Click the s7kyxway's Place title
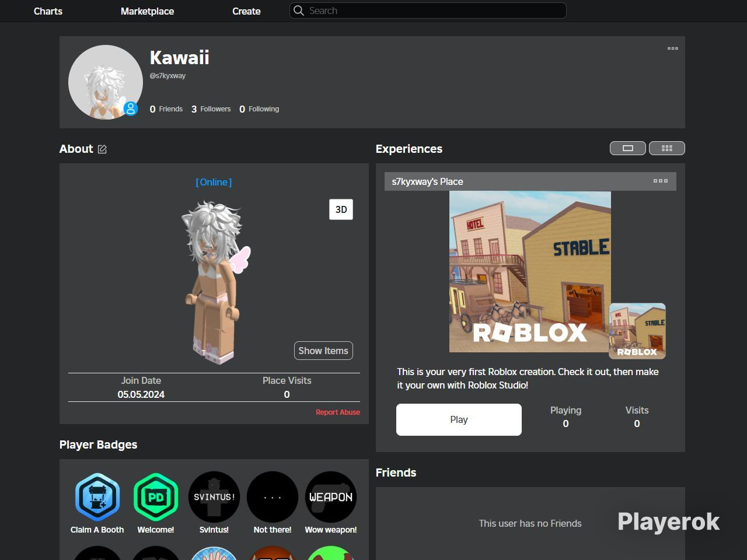This screenshot has width=747, height=560. (x=427, y=181)
